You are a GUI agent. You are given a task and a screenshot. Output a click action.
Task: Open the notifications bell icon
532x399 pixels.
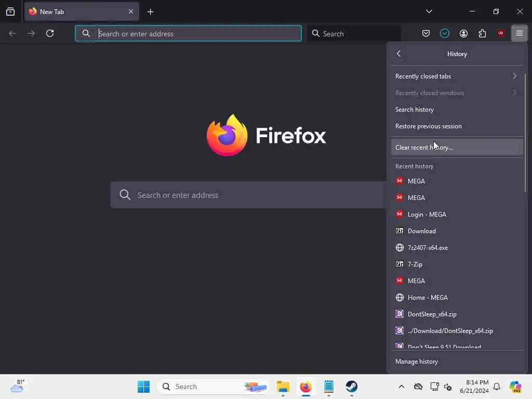[497, 387]
